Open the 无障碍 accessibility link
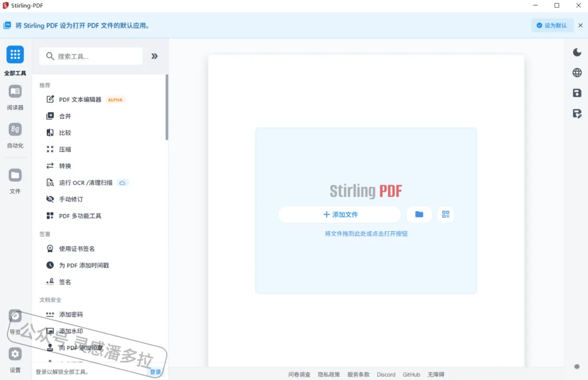Screen dimensions: 588x380 [x=436, y=375]
